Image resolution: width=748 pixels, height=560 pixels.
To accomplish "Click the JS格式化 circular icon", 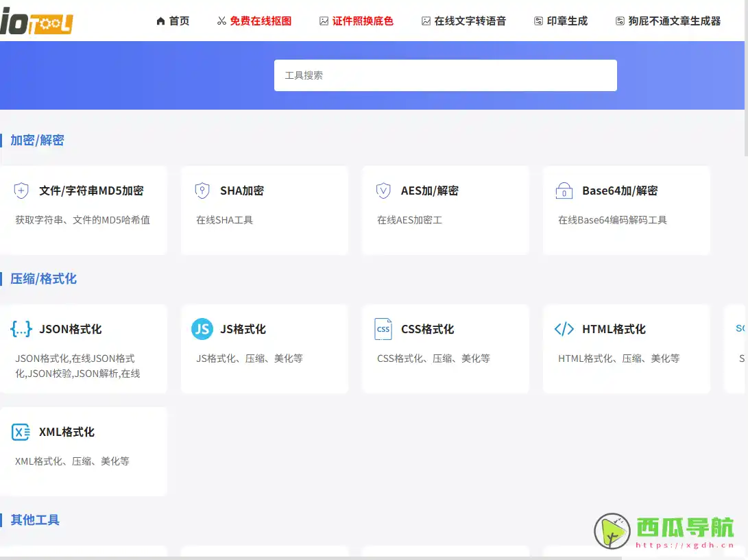I will [x=202, y=329].
